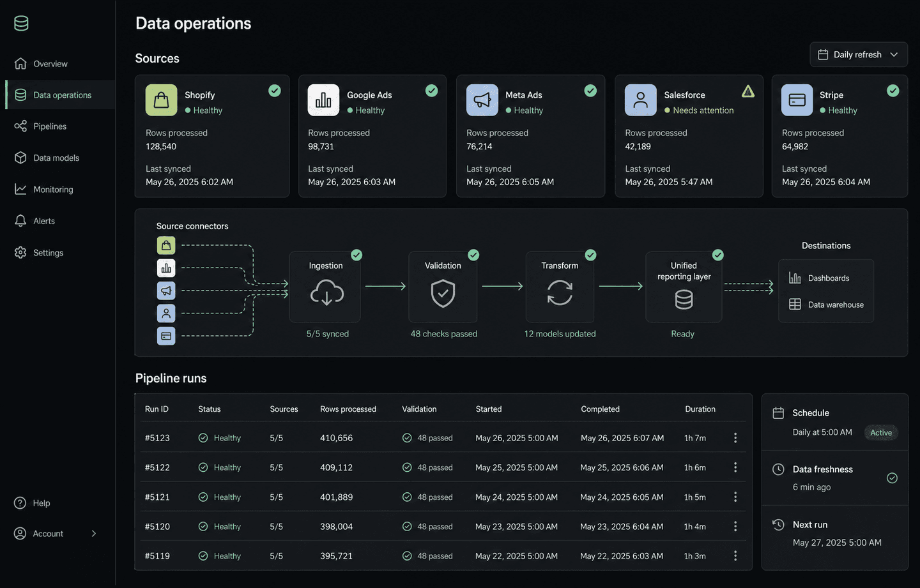Click Stripe last synced time
The height and width of the screenshot is (588, 920).
point(826,182)
